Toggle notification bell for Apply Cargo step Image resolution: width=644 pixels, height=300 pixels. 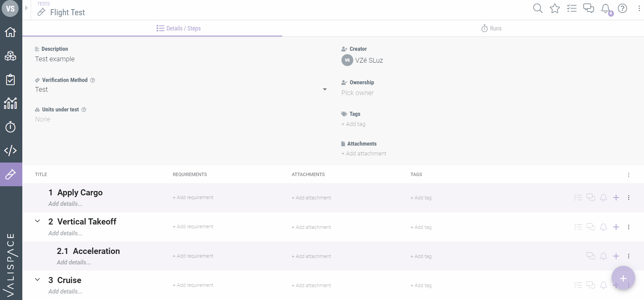[603, 197]
